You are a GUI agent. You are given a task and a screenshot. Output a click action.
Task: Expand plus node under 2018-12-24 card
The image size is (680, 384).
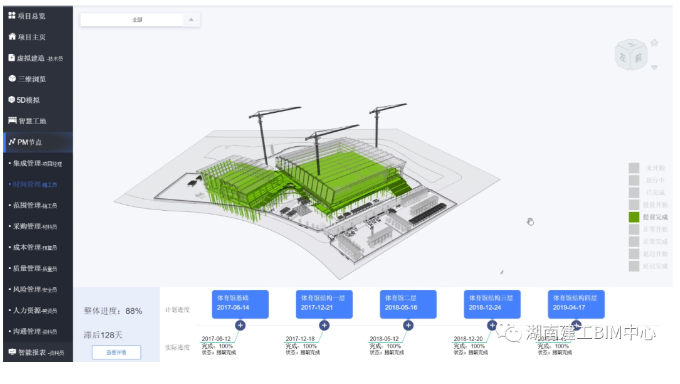coord(492,325)
